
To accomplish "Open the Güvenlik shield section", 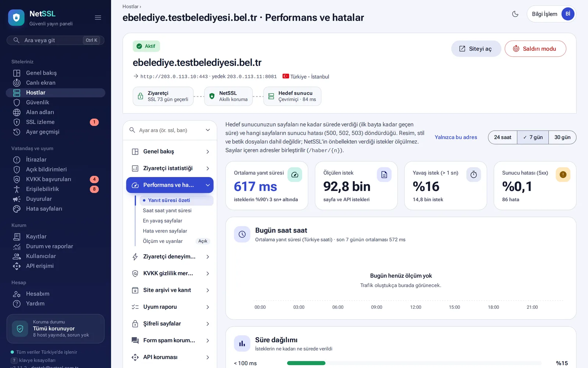I will (55, 102).
